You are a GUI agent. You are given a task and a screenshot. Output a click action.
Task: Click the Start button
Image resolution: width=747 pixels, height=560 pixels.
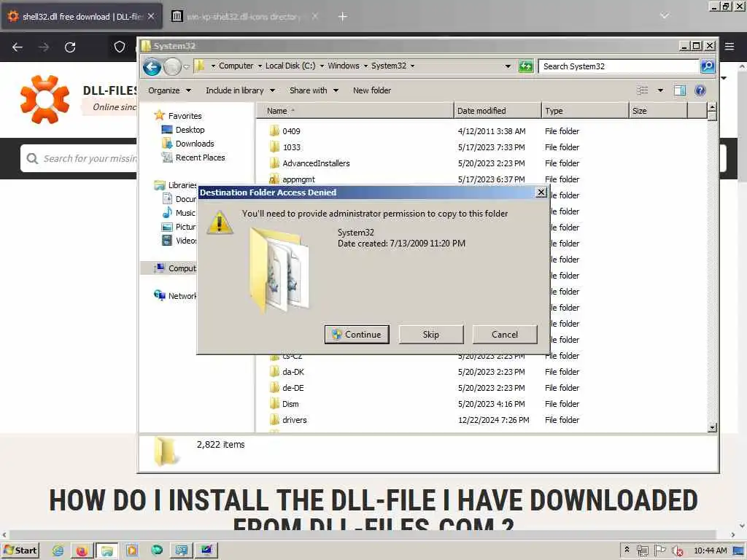pos(20,551)
